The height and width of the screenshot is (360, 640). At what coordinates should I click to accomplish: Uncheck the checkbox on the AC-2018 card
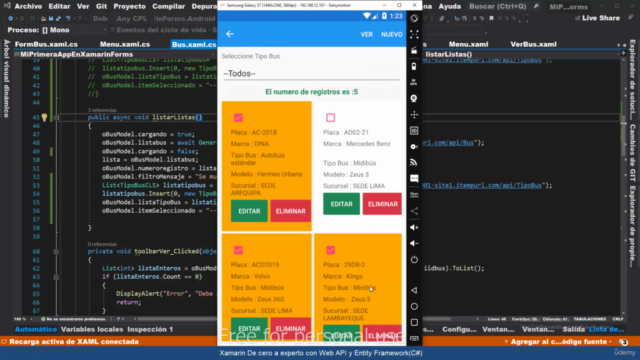[238, 118]
